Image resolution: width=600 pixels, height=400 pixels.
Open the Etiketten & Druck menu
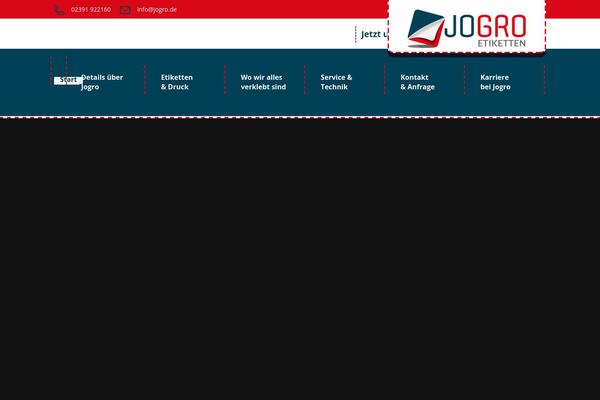[x=177, y=82]
